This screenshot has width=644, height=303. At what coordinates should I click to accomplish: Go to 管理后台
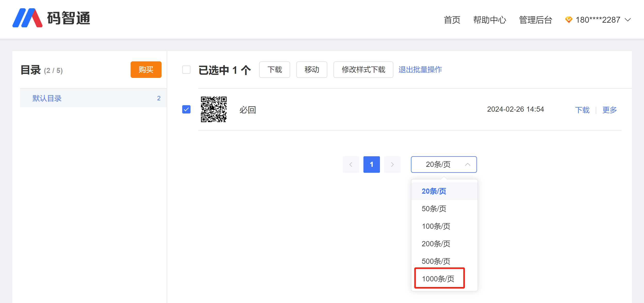click(536, 20)
